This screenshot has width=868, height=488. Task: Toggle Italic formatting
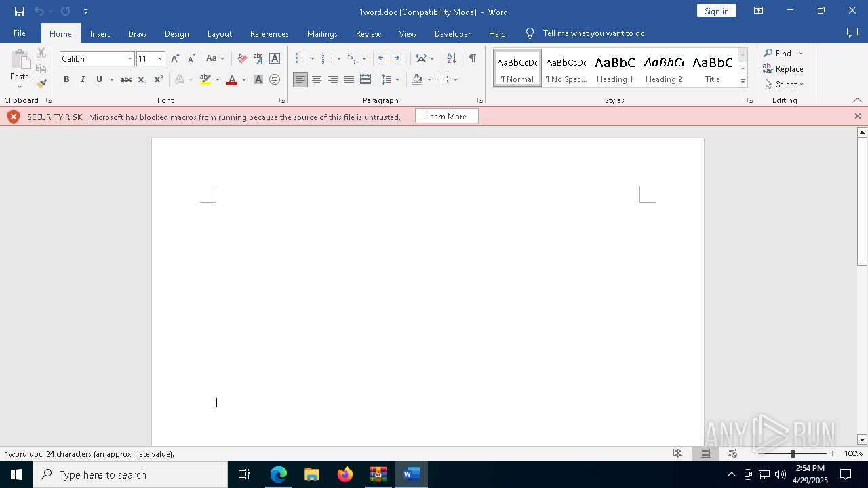coord(83,79)
